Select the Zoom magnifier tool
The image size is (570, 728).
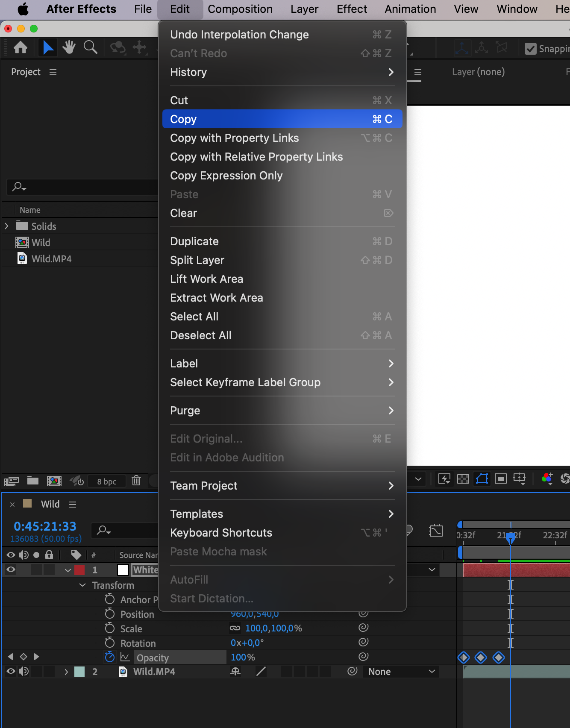click(x=90, y=47)
